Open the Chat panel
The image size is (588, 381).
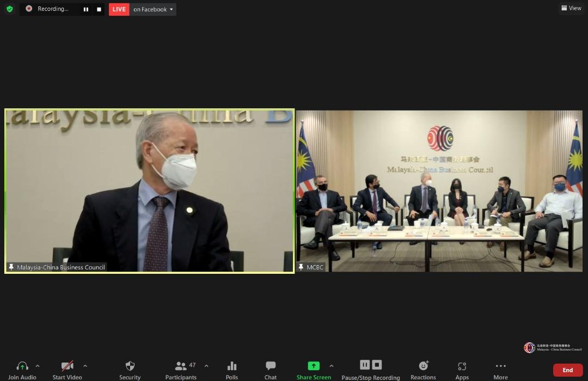coord(271,366)
